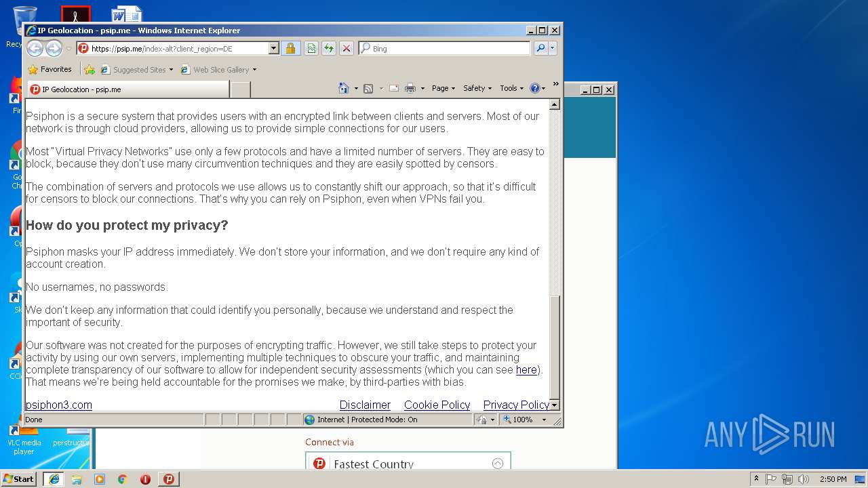Click the Psiphon favicon in address bar
This screenshot has width=868, height=488.
coord(83,48)
